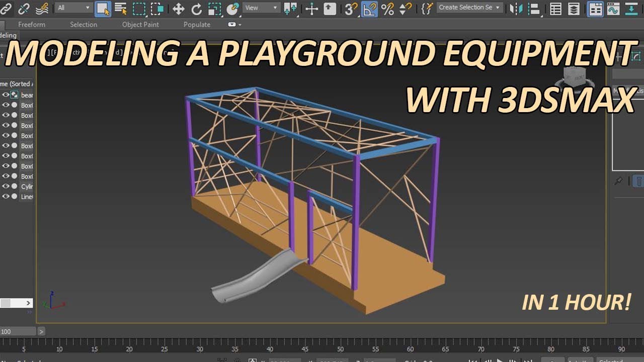Click the time slider next-frame arrow
This screenshot has width=644, height=362.
click(x=41, y=331)
